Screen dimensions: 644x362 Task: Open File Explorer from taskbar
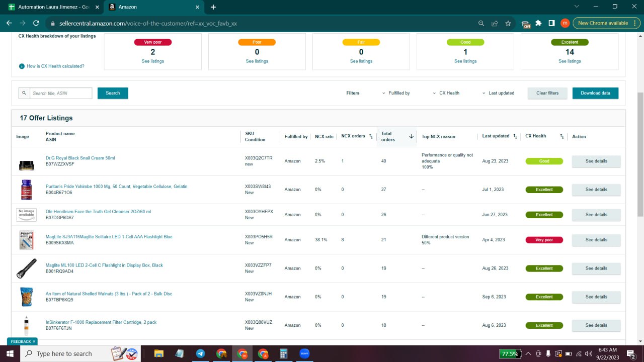158,353
